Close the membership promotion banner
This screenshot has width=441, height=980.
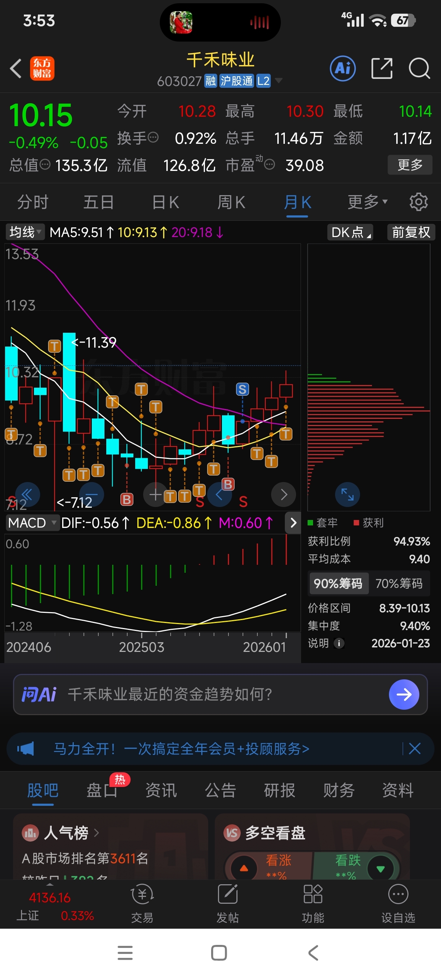tap(415, 748)
